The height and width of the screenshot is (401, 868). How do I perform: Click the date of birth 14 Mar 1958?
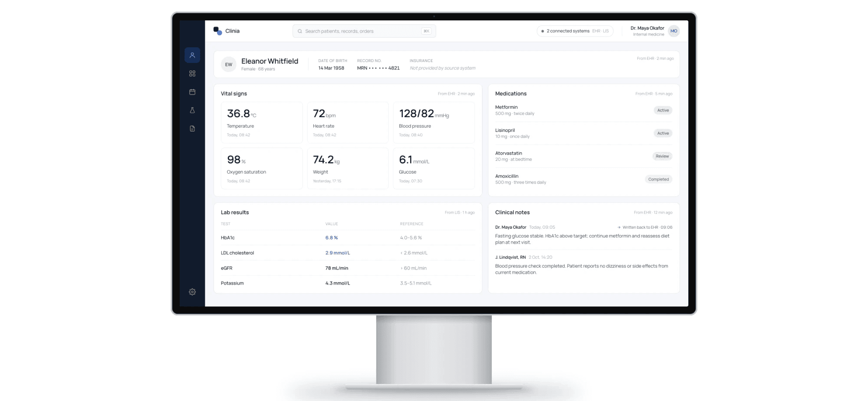coord(331,68)
